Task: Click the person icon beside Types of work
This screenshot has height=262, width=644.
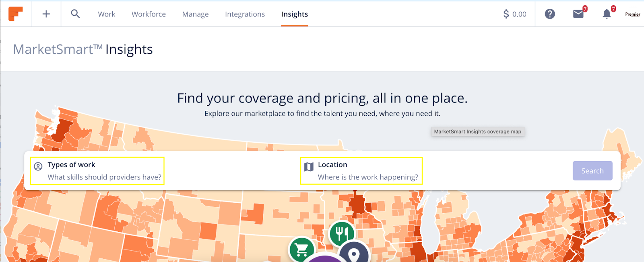Action: 38,166
